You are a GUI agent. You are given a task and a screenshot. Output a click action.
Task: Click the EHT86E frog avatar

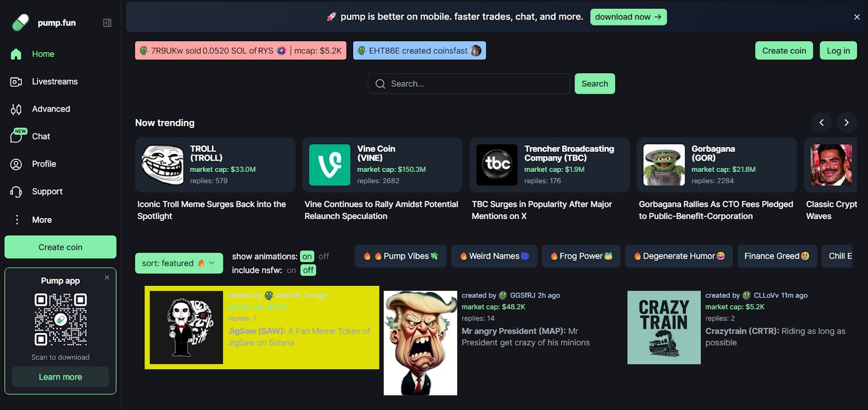362,50
